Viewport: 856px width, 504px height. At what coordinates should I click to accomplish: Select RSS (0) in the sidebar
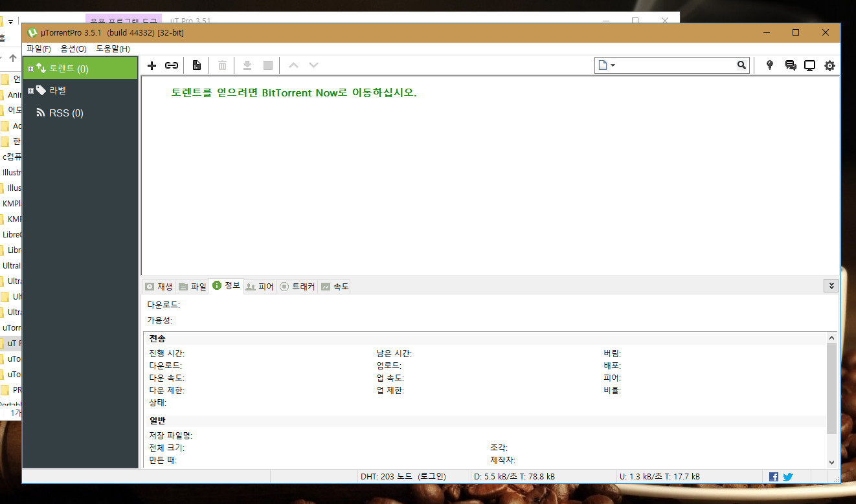(x=80, y=113)
